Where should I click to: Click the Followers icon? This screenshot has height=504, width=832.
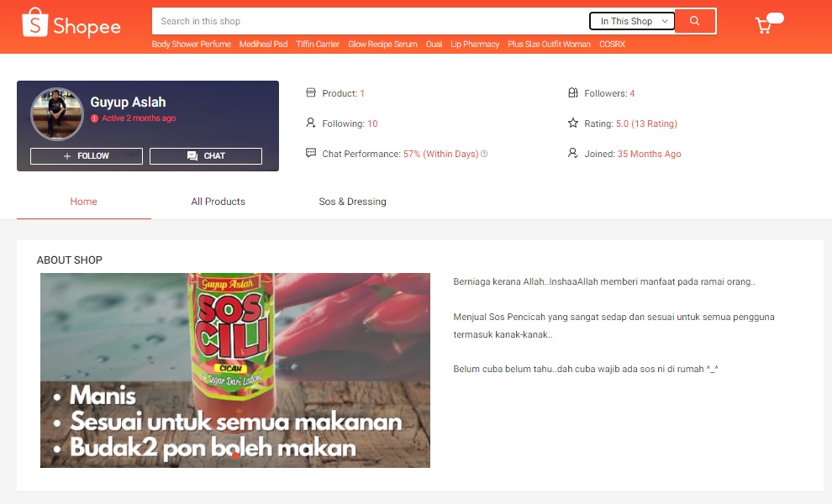[x=572, y=93]
